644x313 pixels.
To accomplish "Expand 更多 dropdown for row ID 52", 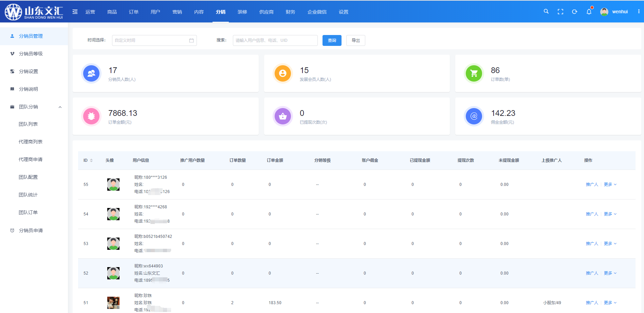I will [x=610, y=273].
